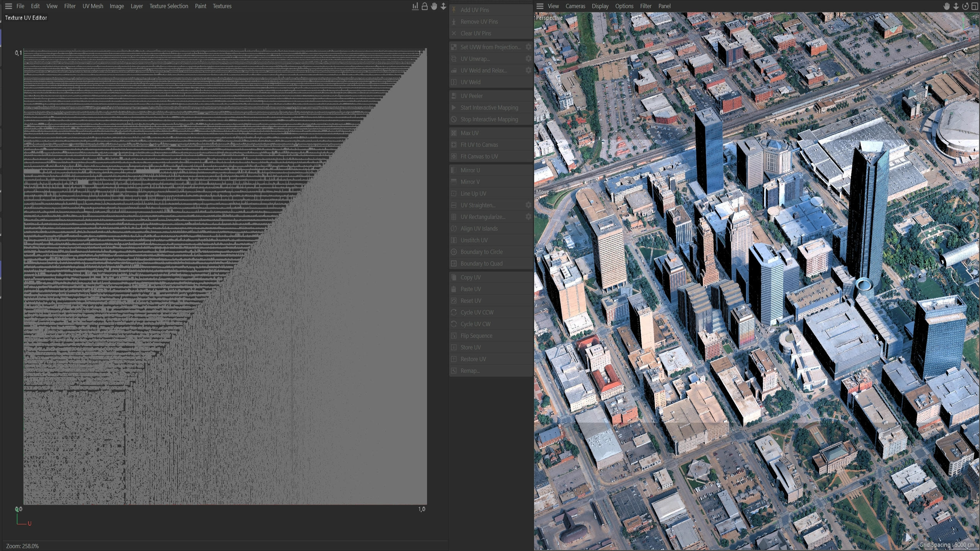Click Cycle UV CCW command
Image resolution: width=980 pixels, height=551 pixels.
490,312
